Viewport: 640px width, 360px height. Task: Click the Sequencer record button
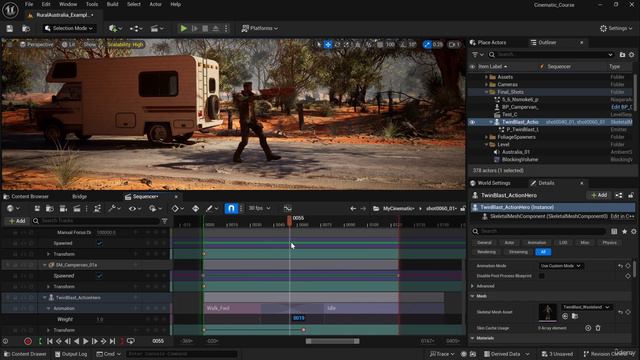click(x=28, y=341)
